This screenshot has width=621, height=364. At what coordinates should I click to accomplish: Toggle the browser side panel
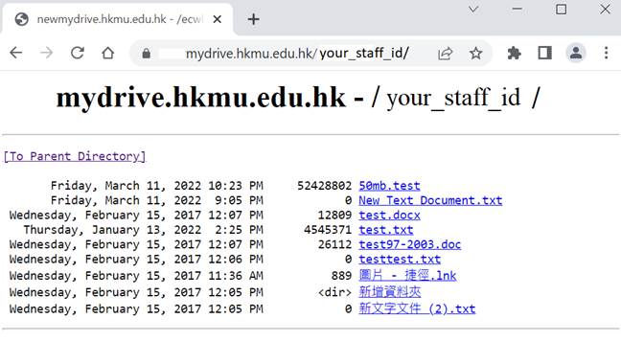[545, 53]
